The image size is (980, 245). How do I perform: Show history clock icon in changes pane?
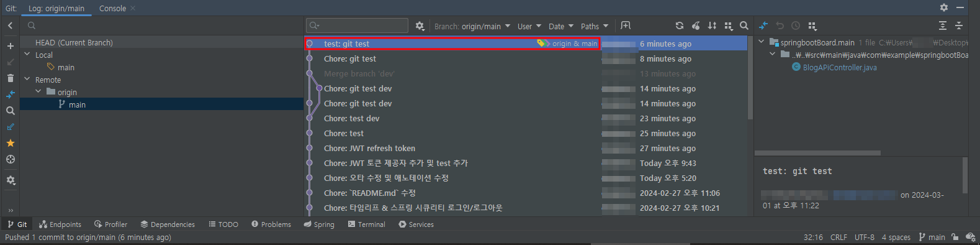pos(796,25)
